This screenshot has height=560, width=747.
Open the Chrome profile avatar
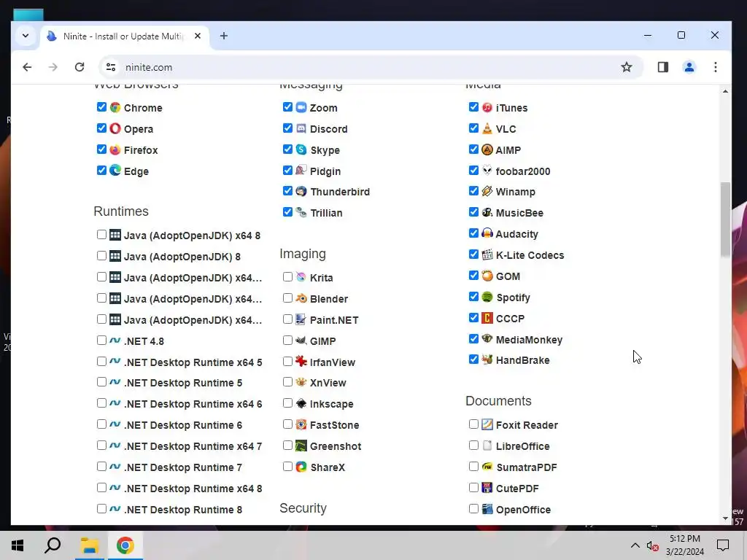[x=689, y=67]
